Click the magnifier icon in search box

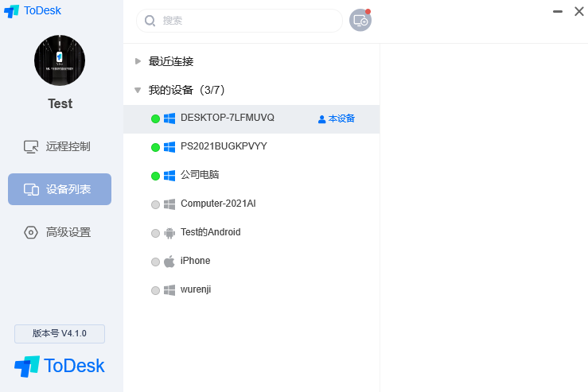pyautogui.click(x=150, y=21)
